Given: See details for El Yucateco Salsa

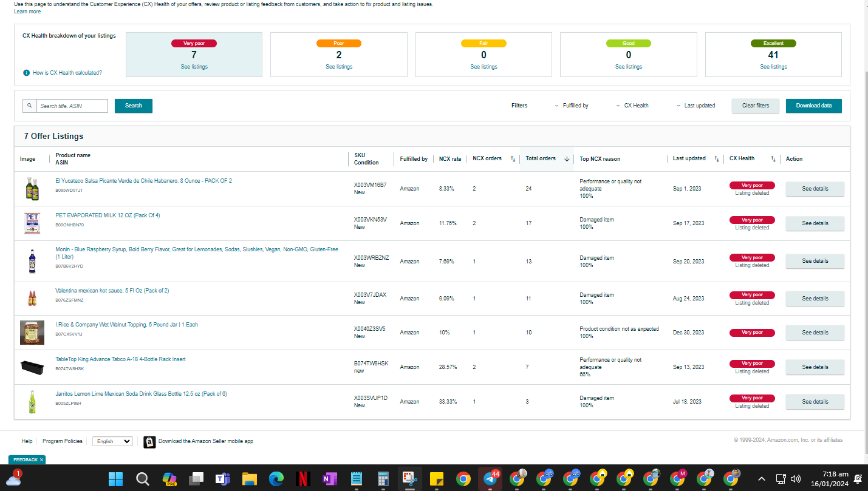Looking at the screenshot, I should [x=815, y=189].
